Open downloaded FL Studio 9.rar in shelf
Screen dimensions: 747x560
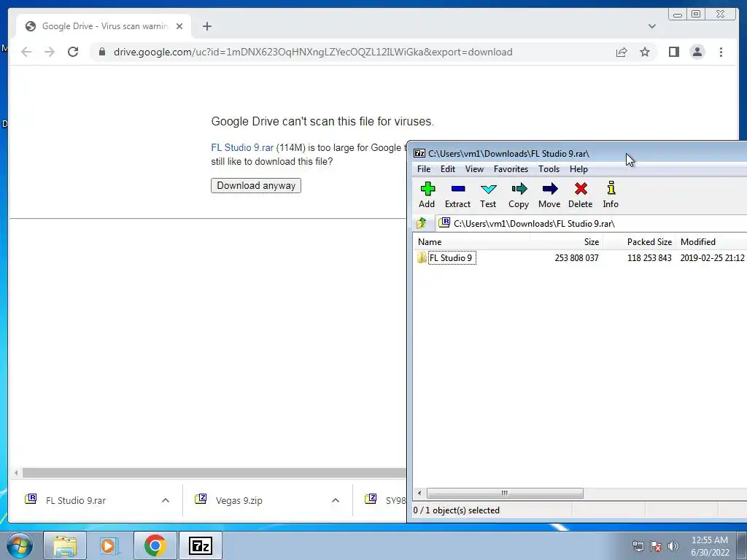[x=76, y=500]
